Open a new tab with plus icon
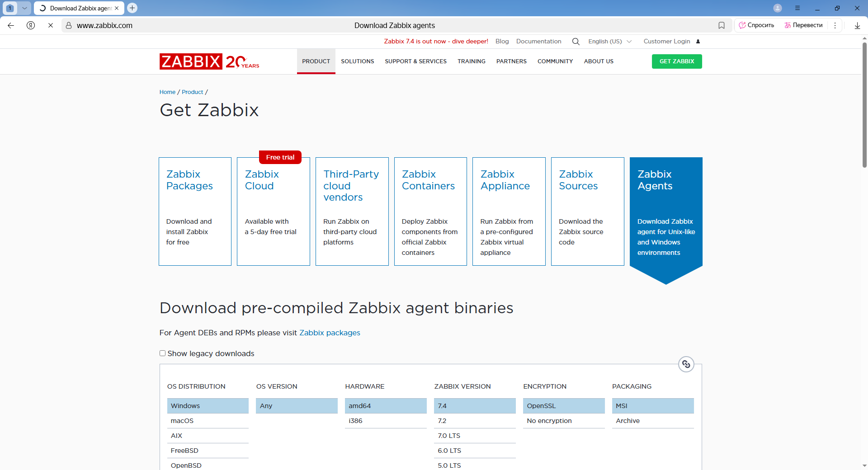This screenshot has height=470, width=868. click(132, 8)
